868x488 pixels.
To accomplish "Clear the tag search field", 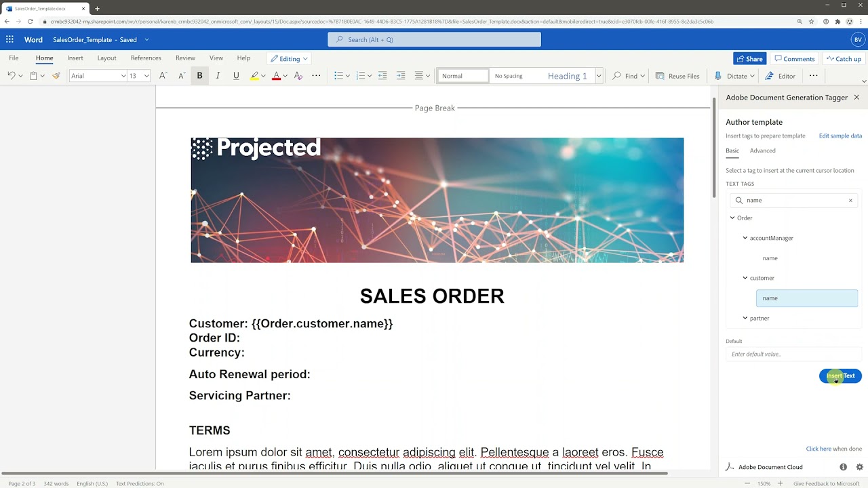I will coord(850,201).
